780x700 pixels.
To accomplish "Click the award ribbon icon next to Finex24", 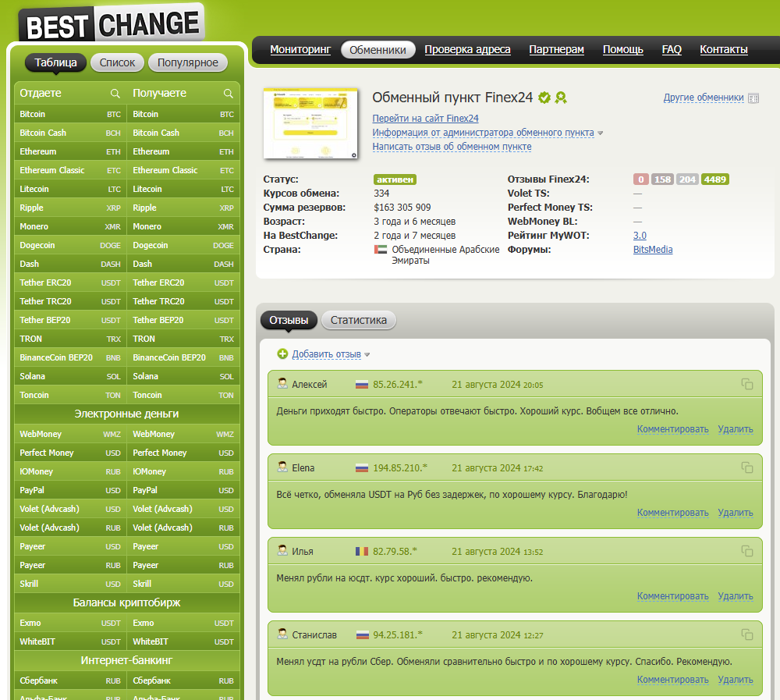I will [561, 98].
